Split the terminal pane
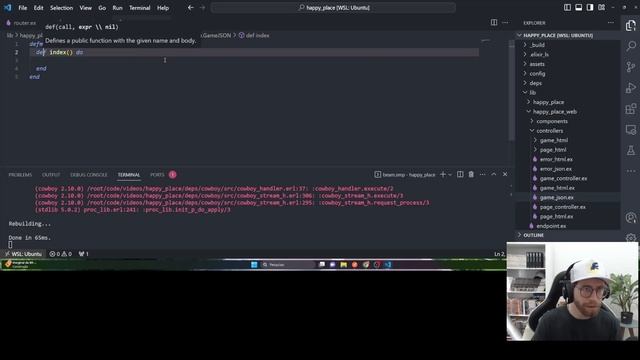Viewport: 640px width, 360px height. coord(460,174)
